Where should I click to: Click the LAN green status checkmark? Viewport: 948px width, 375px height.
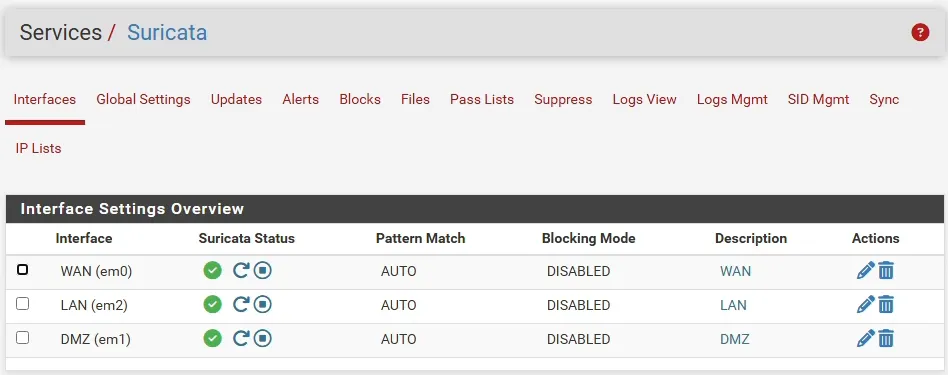point(212,304)
